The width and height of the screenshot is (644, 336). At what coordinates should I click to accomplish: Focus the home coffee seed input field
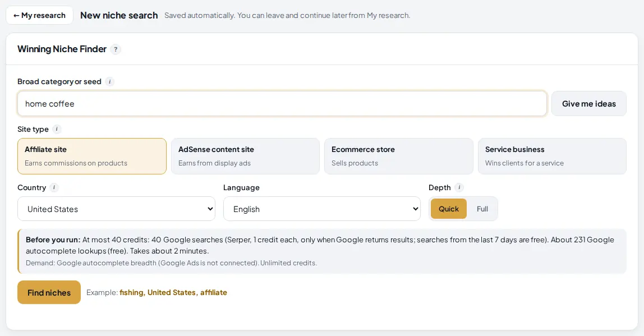(x=282, y=104)
